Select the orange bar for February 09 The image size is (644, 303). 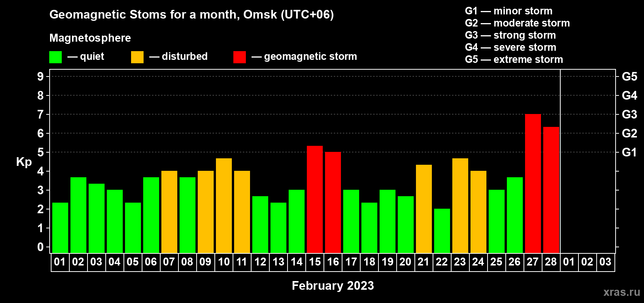point(206,212)
